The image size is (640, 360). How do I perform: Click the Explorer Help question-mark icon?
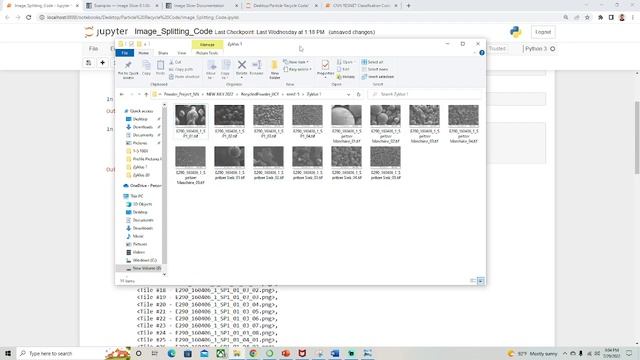click(x=482, y=53)
